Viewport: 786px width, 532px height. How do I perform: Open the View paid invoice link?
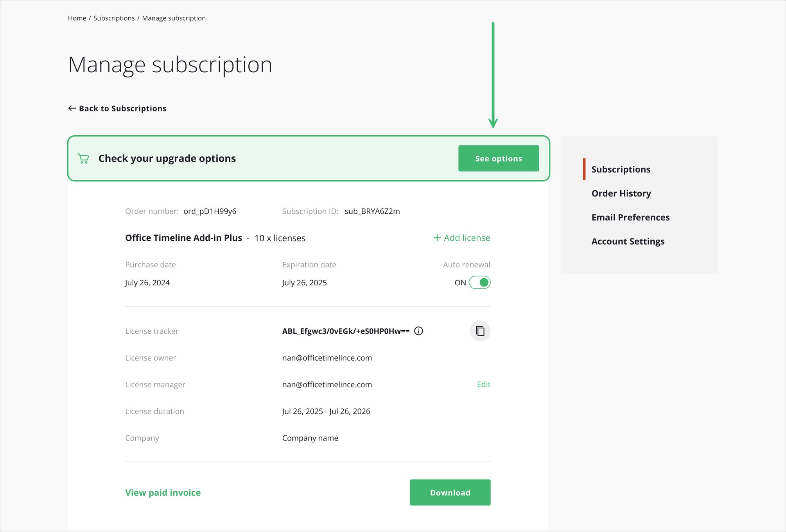point(163,493)
